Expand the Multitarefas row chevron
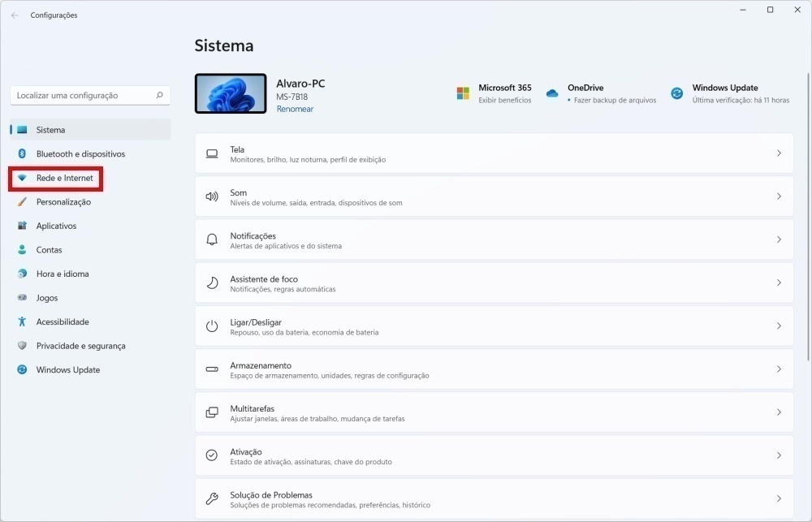The image size is (812, 522). pos(779,412)
